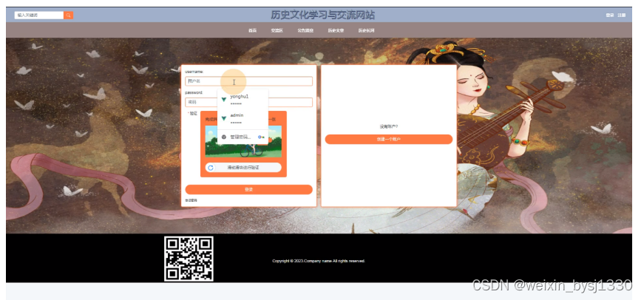Click the captcha refresh circular arrow icon
Viewport: 644px width, 300px height.
click(x=211, y=168)
